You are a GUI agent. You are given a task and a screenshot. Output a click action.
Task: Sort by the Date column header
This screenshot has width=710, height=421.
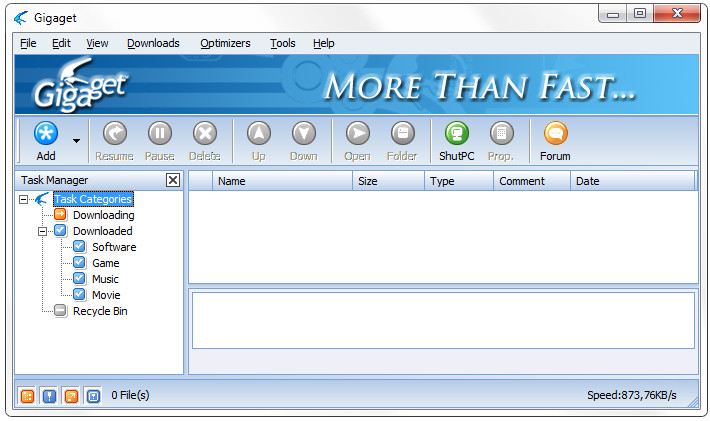pyautogui.click(x=633, y=181)
